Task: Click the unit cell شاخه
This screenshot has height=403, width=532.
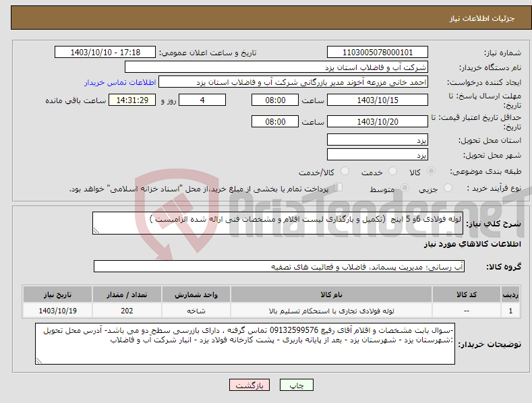Action: pos(196,311)
